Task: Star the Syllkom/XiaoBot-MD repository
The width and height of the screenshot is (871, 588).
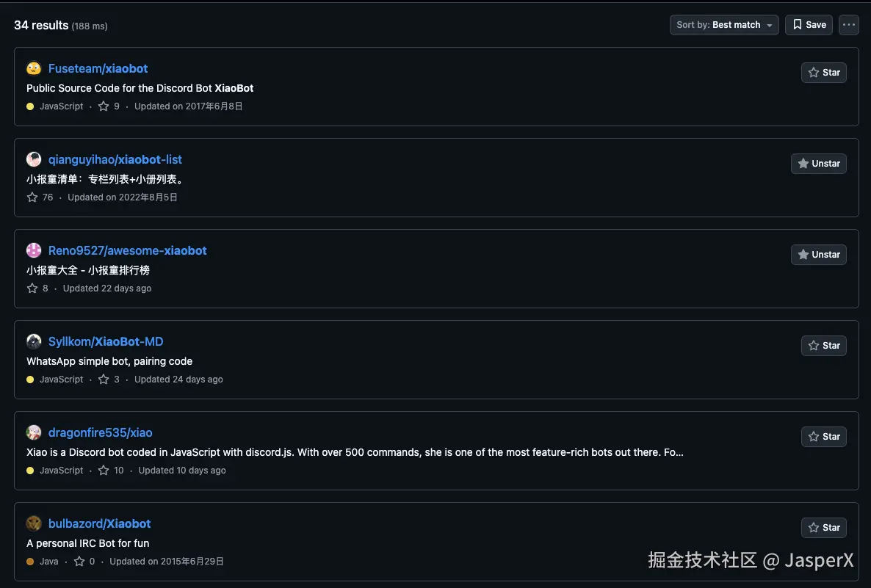Action: pyautogui.click(x=823, y=345)
